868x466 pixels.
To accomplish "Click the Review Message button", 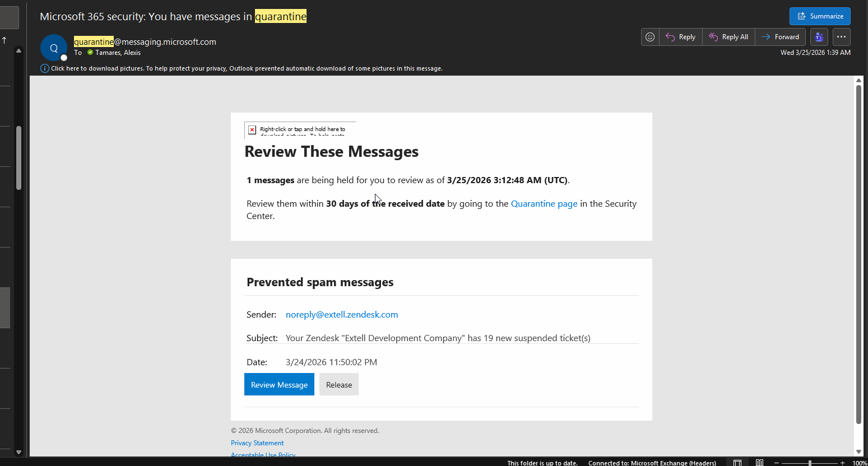I will coord(279,385).
